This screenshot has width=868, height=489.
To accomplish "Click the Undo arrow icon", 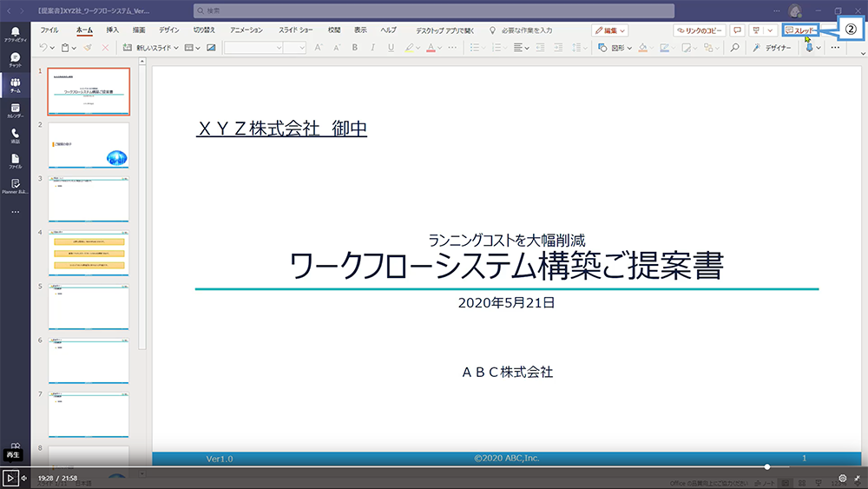I will click(43, 48).
